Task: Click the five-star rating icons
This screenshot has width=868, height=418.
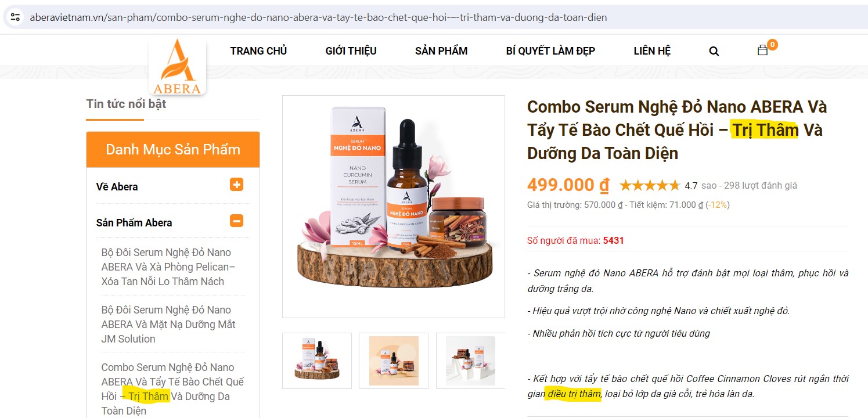Action: [650, 186]
